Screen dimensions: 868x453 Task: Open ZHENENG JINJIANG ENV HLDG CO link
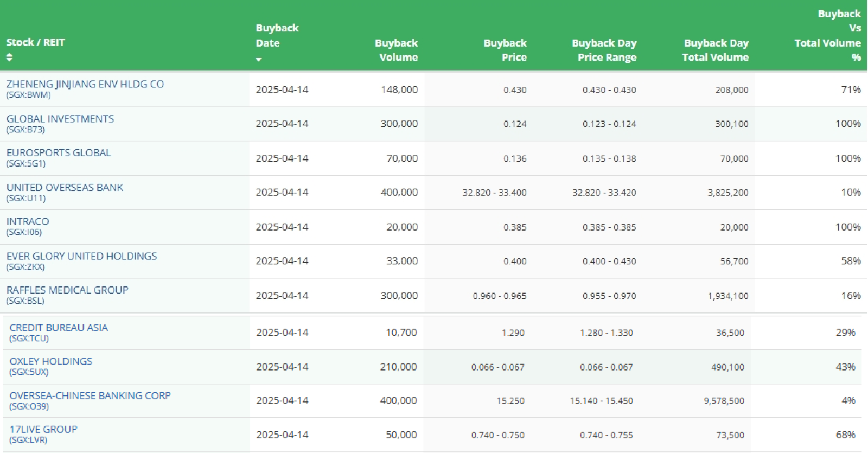pos(85,84)
